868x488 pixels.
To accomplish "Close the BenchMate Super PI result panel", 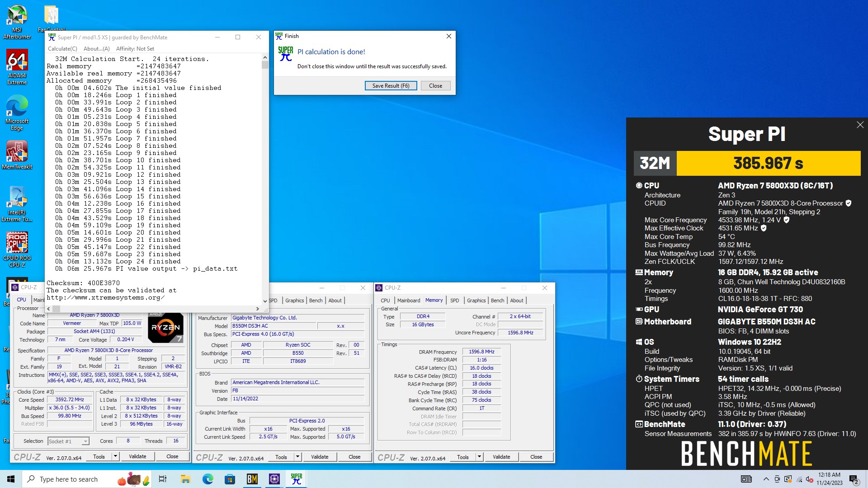I will [x=860, y=125].
